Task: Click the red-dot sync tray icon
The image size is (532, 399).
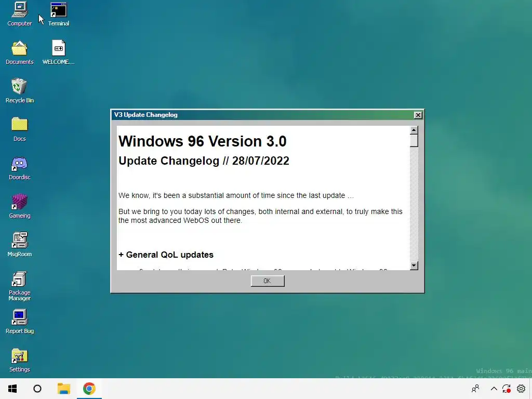Action: [507, 389]
